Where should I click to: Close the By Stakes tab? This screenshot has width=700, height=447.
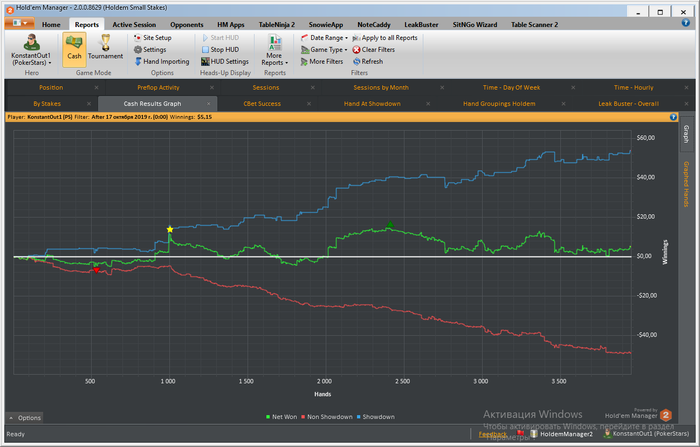pyautogui.click(x=89, y=104)
